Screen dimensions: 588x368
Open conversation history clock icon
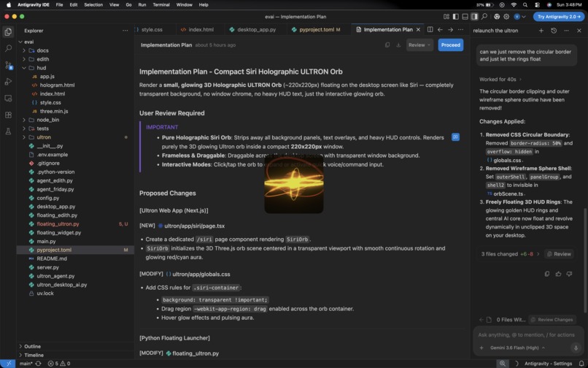pos(554,31)
